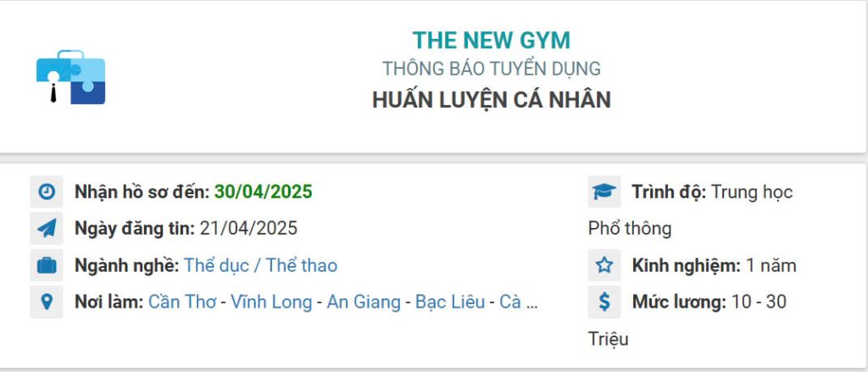Click the dollar sign icon beside Mức lương
This screenshot has height=372, width=868.
pos(604,302)
